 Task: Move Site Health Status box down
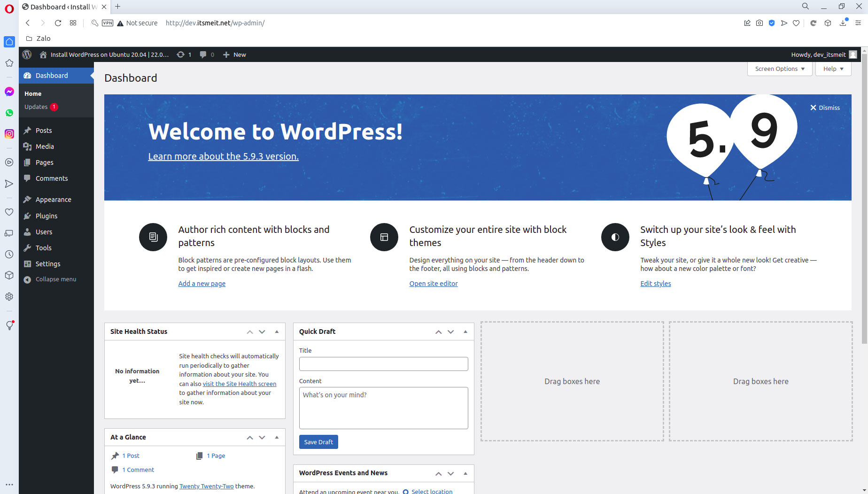[x=262, y=332]
